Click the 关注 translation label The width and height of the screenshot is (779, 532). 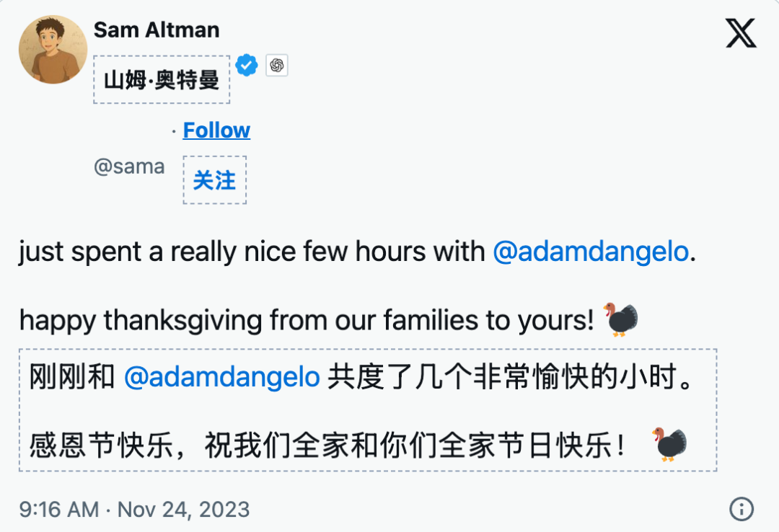click(214, 180)
